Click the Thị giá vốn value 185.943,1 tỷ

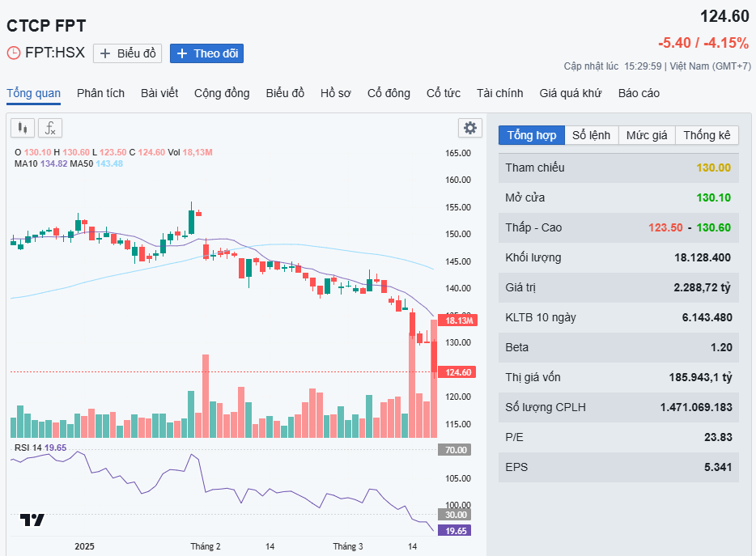700,377
